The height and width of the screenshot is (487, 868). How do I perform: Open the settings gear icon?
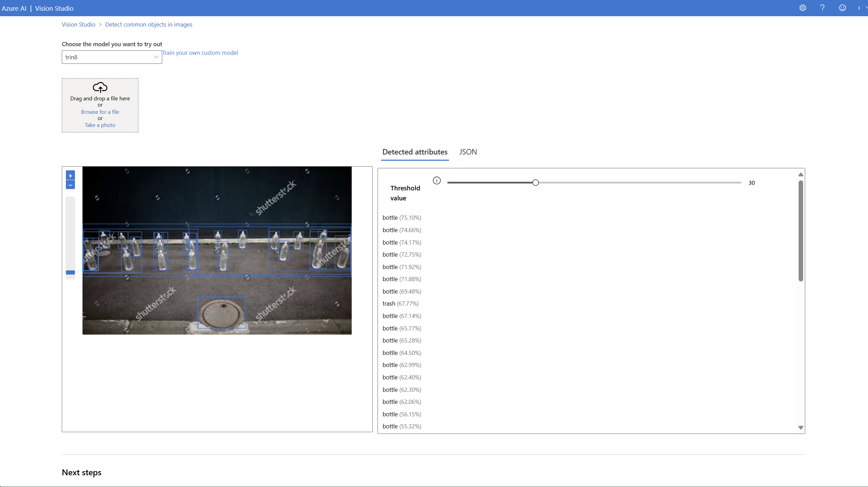802,8
